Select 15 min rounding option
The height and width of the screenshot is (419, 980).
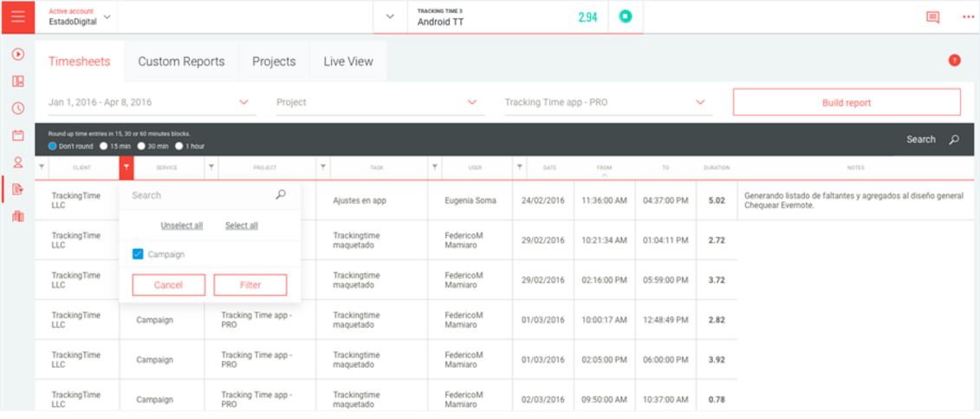104,147
